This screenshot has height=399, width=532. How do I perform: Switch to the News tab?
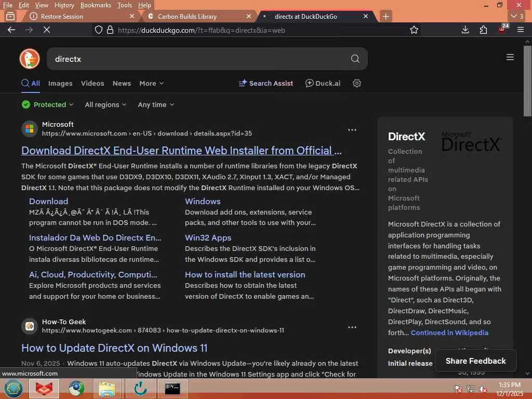pos(122,83)
